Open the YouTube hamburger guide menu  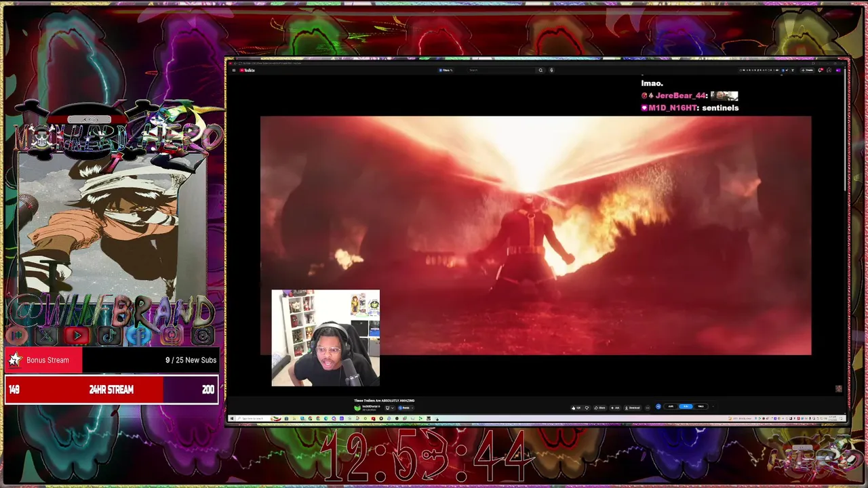pos(234,70)
